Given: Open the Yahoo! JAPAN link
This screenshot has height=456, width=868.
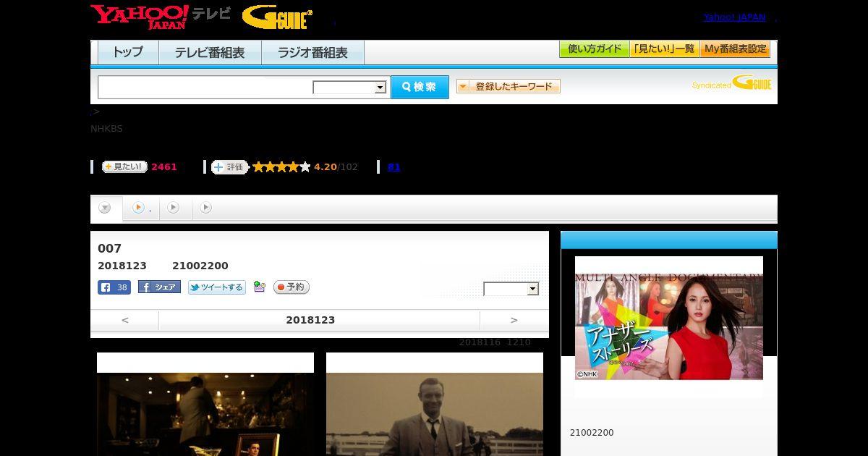Looking at the screenshot, I should click(x=734, y=17).
